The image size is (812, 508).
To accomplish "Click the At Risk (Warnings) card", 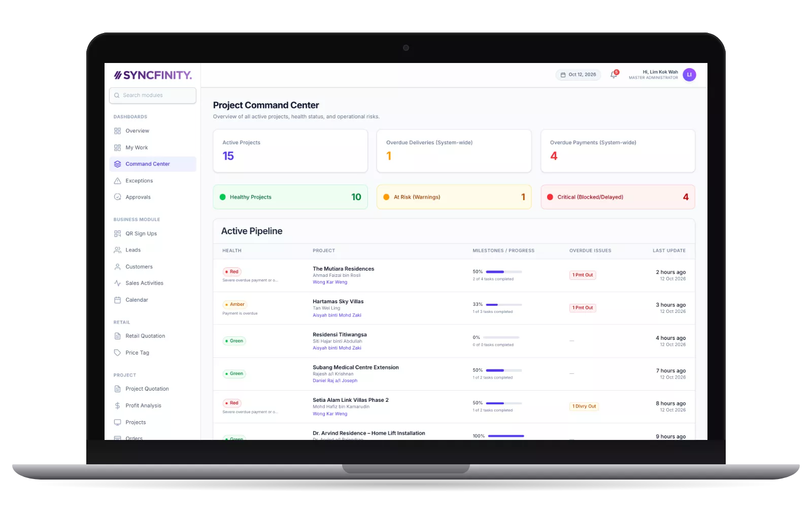I will pyautogui.click(x=454, y=197).
